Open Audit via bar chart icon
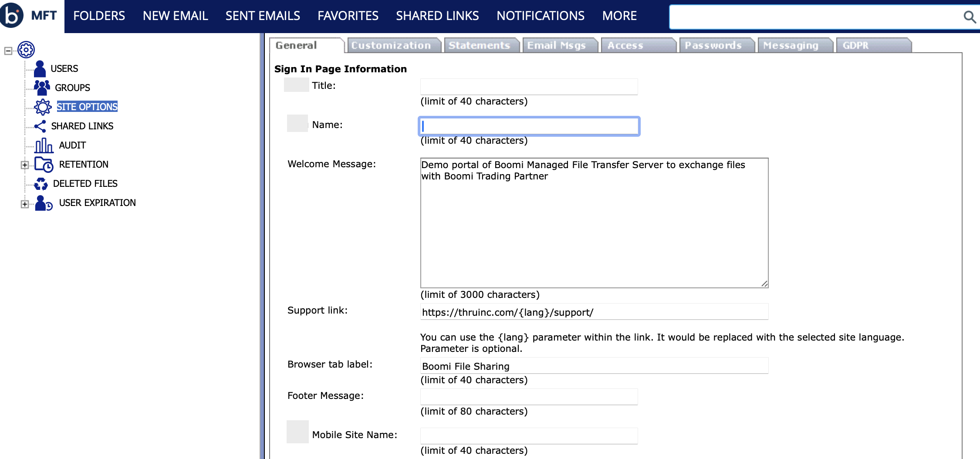Viewport: 980px width, 459px height. (44, 145)
